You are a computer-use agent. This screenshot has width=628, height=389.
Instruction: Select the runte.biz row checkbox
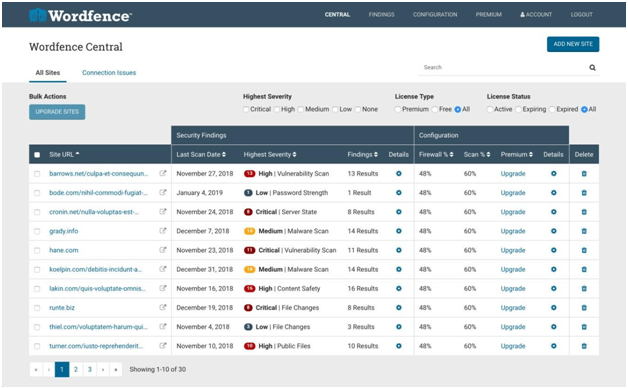[37, 308]
